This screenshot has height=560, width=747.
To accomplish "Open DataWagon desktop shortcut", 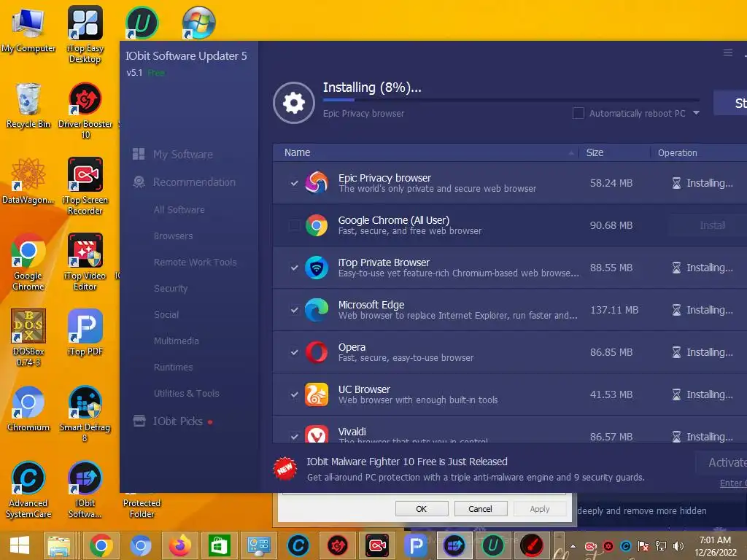I will [28, 181].
